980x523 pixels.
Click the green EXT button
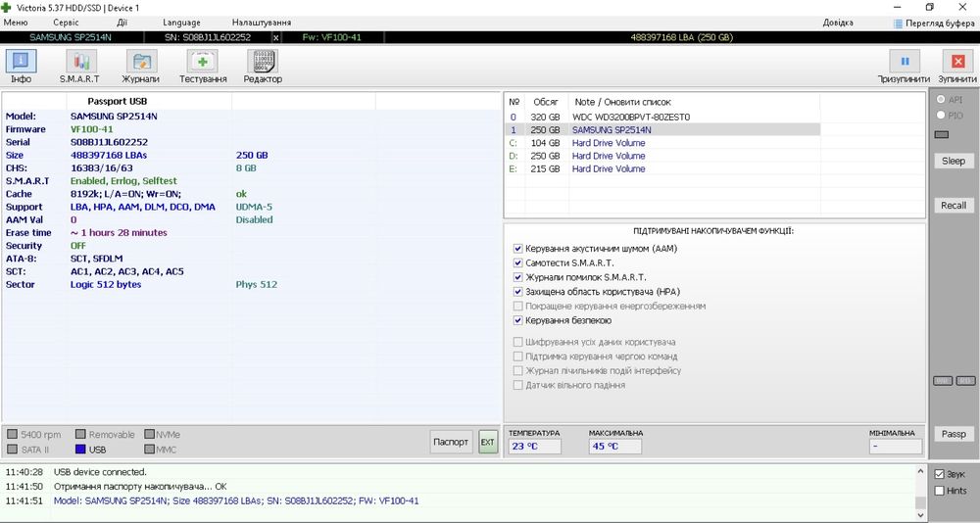click(487, 442)
